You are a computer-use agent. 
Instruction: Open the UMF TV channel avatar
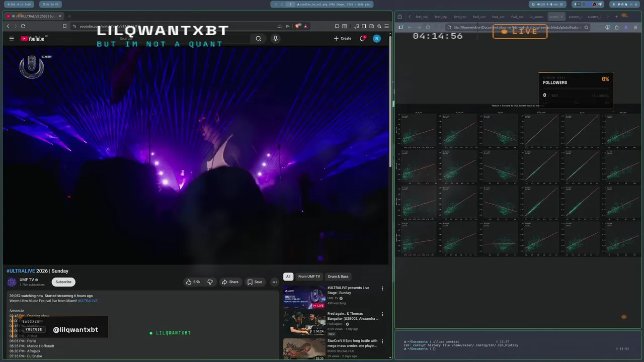tap(12, 282)
